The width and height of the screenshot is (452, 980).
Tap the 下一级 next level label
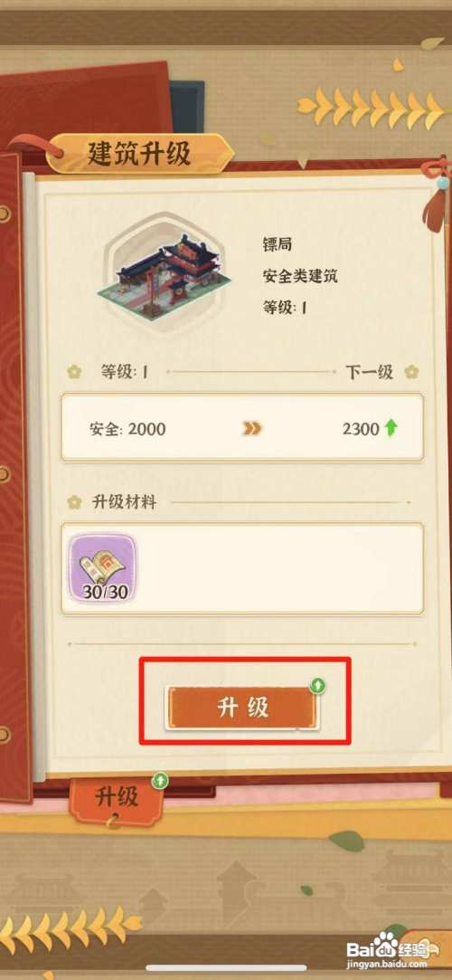point(370,373)
